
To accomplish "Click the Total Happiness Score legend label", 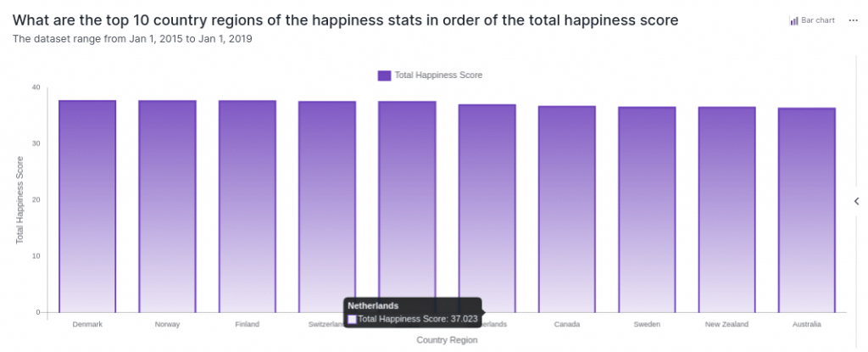I will click(438, 75).
